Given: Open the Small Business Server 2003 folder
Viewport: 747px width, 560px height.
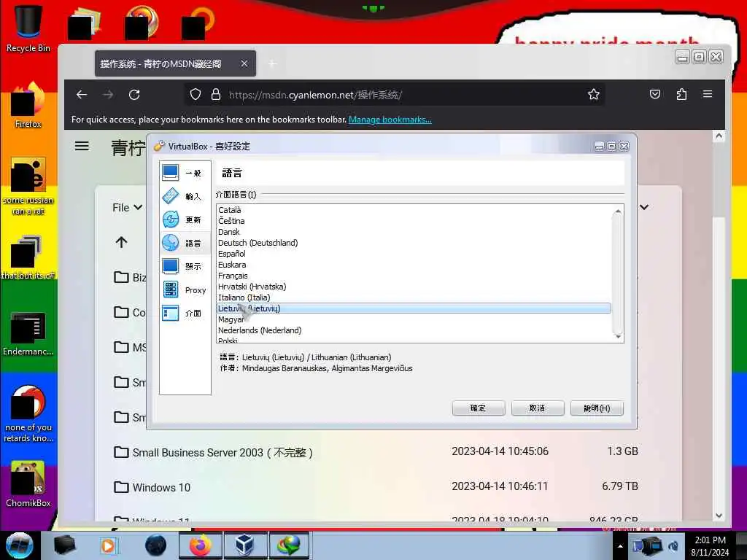Looking at the screenshot, I should coord(222,452).
